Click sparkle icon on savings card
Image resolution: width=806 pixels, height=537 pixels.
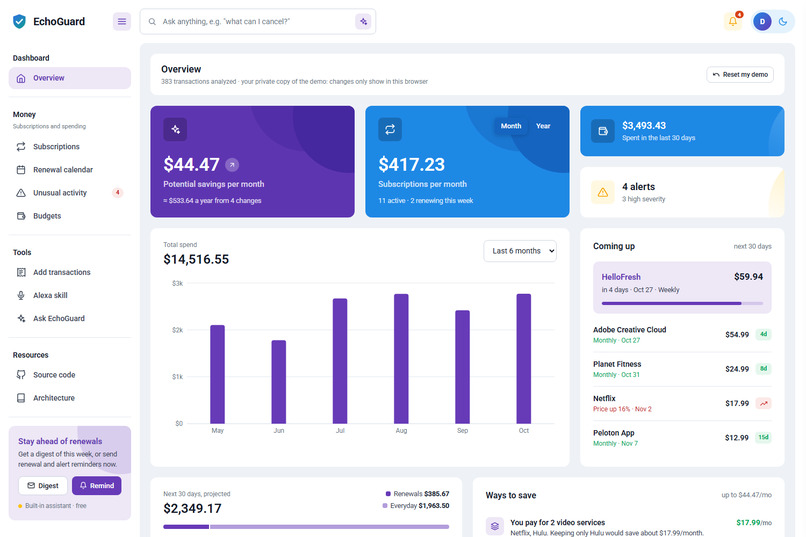coord(175,129)
